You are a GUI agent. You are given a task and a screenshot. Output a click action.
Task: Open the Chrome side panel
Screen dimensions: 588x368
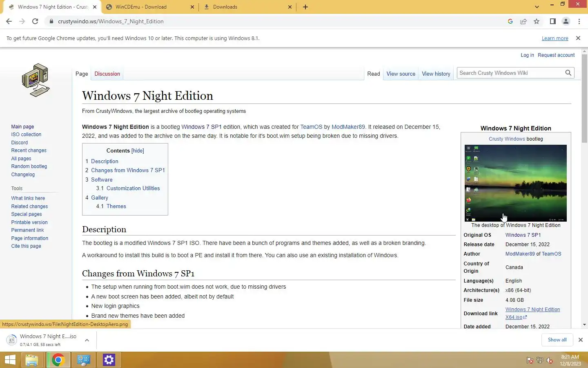[552, 21]
